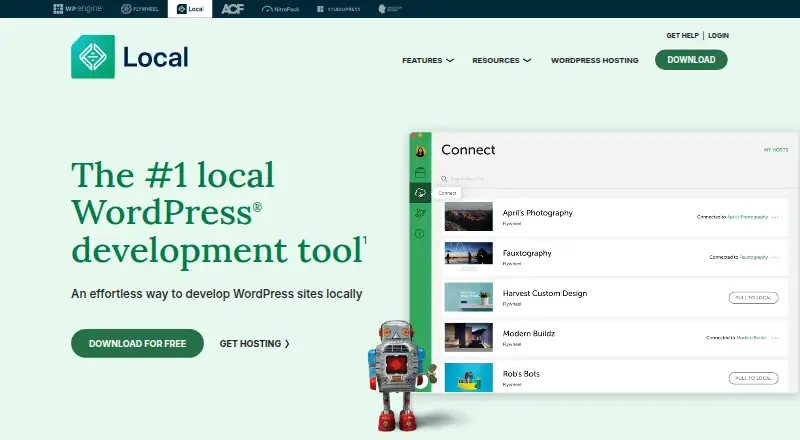The width and height of the screenshot is (800, 440).
Task: Open the ACF brand tab
Action: click(x=233, y=9)
